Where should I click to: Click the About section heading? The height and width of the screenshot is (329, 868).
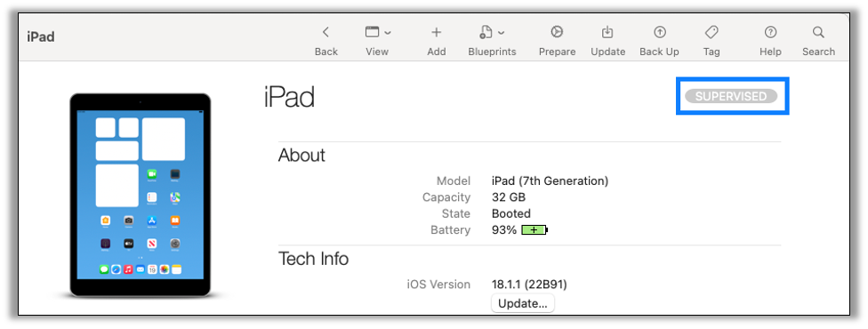click(301, 155)
